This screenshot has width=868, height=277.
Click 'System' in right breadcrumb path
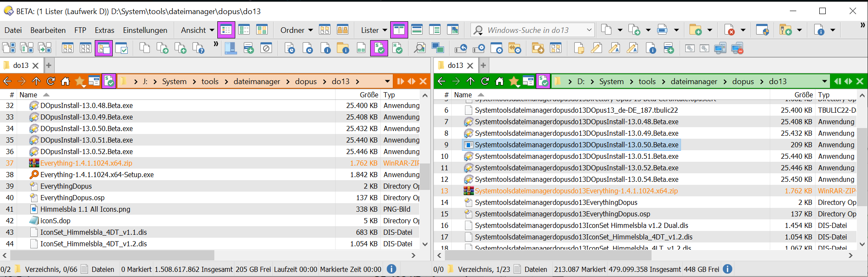611,82
